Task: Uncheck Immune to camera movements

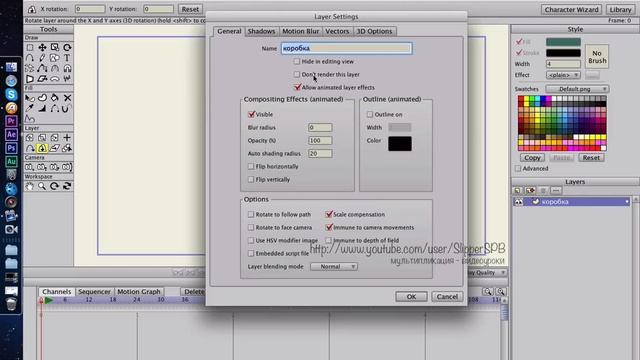Action: [329, 227]
